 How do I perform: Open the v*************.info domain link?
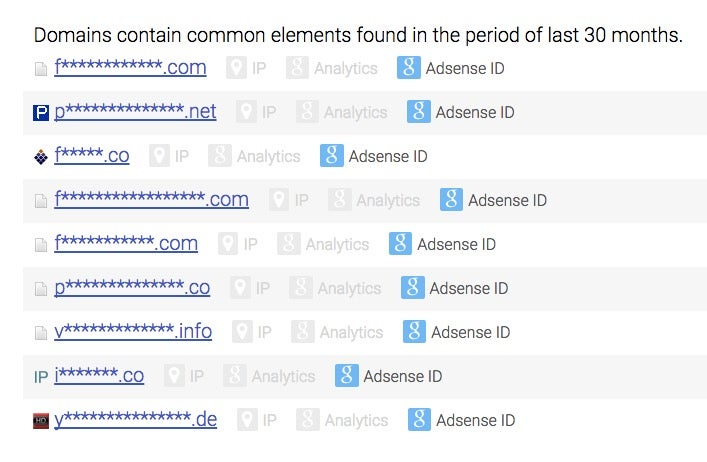(x=133, y=331)
